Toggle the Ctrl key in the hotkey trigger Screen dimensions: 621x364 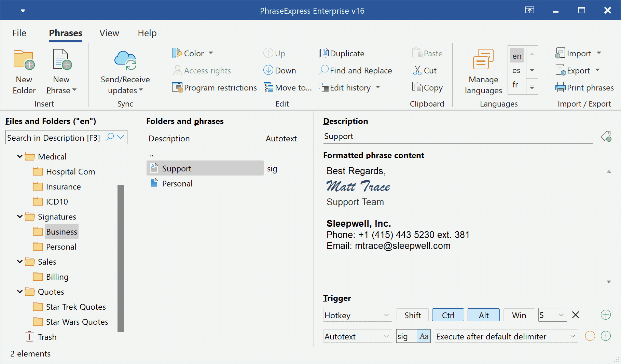click(x=448, y=315)
